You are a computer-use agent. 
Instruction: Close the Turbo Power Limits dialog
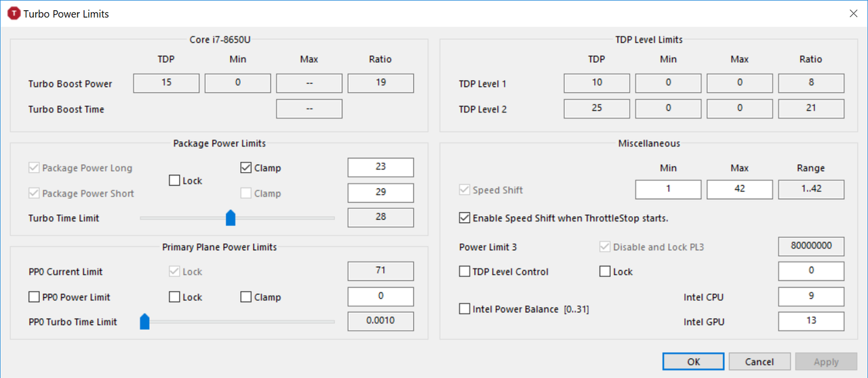(853, 14)
